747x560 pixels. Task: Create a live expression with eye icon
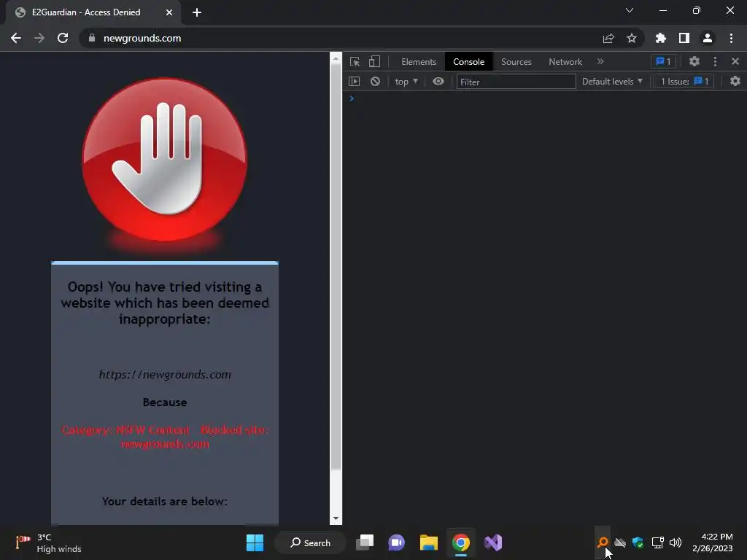pos(438,82)
